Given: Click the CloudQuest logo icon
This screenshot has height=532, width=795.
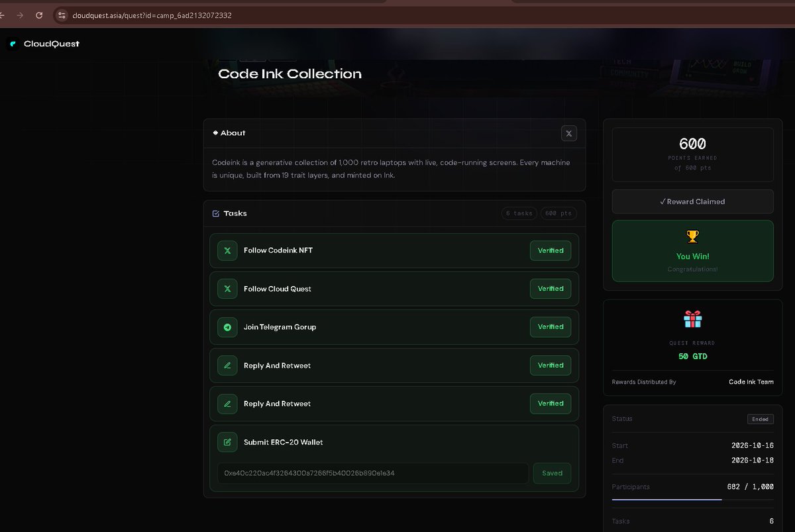Looking at the screenshot, I should (13, 44).
